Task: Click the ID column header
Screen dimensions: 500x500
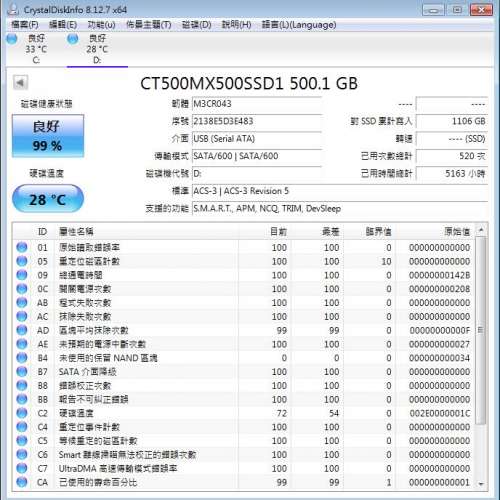Action: pos(42,231)
